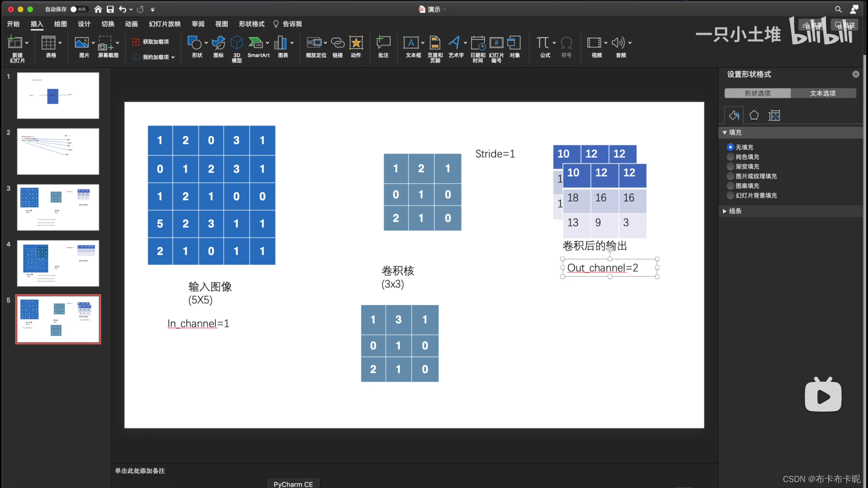The image size is (868, 488).
Task: Select slide 3 thumbnail in the panel
Action: 58,207
